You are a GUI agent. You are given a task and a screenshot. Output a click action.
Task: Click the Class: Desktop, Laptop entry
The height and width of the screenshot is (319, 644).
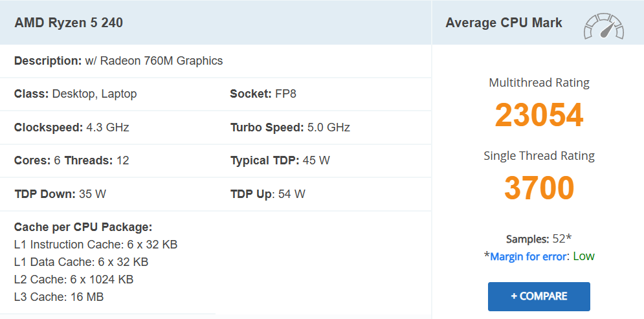pos(75,94)
